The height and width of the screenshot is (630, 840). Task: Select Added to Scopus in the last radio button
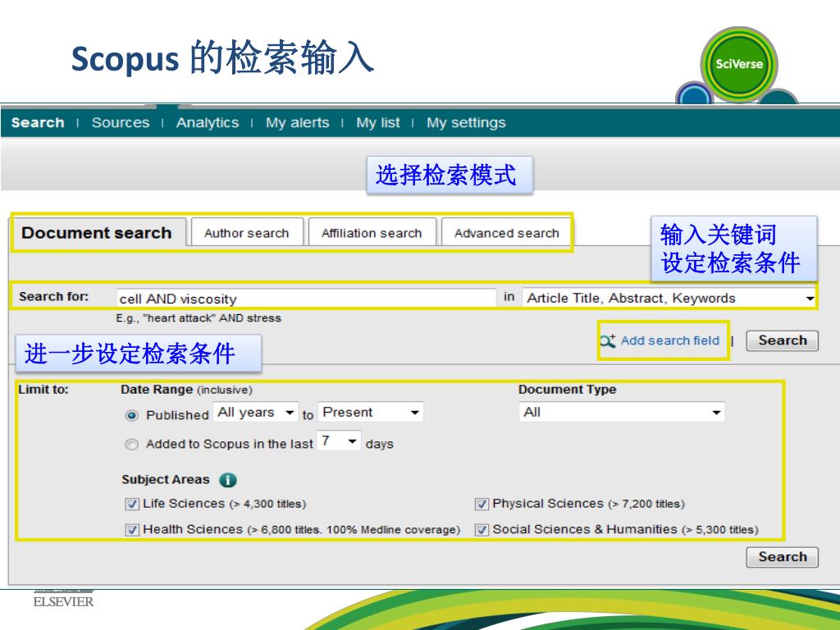[131, 444]
